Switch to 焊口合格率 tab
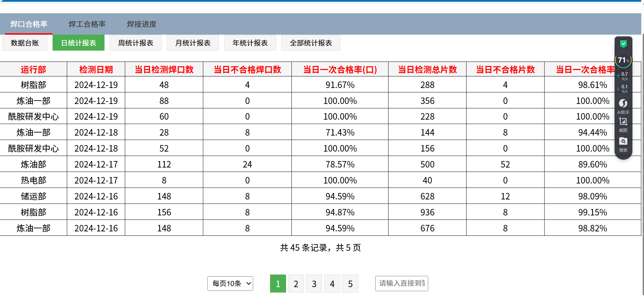The height and width of the screenshot is (299, 644). pos(29,24)
